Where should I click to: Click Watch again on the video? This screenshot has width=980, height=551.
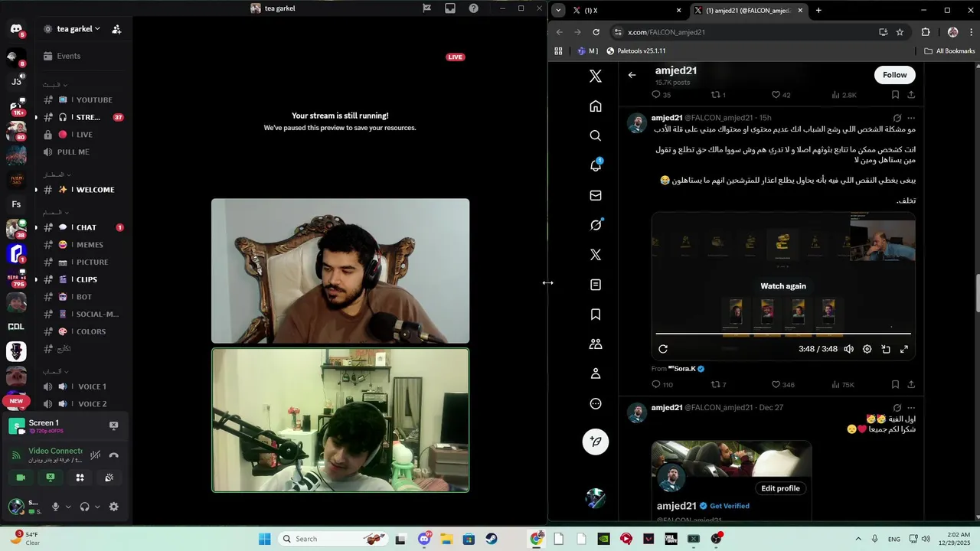click(783, 286)
